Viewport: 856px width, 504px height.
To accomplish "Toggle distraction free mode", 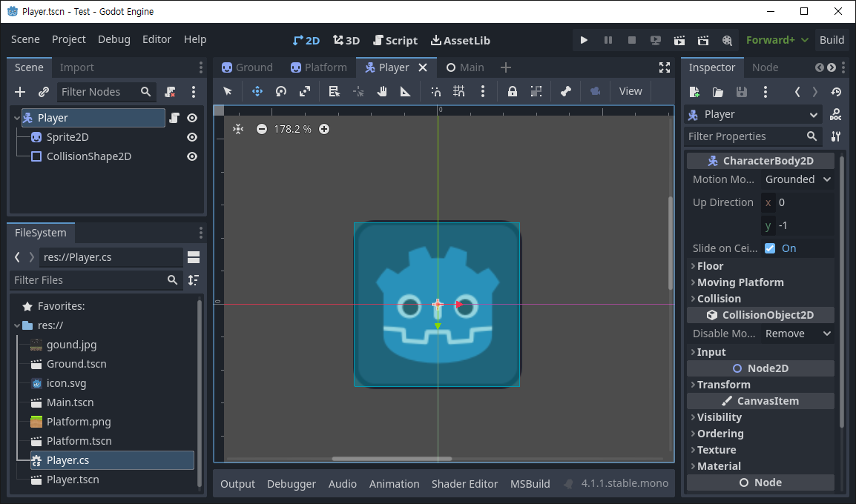I will (x=665, y=67).
